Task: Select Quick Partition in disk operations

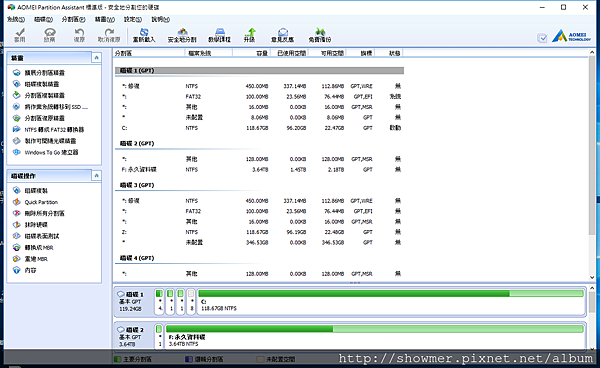Action: 36,202
